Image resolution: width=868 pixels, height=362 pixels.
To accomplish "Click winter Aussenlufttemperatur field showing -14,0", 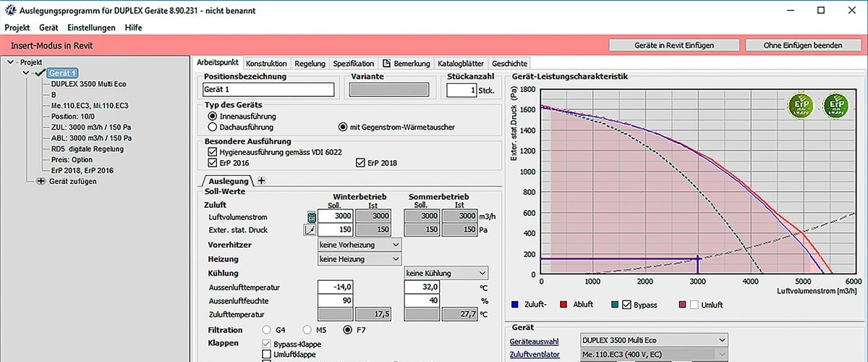I will (x=335, y=287).
